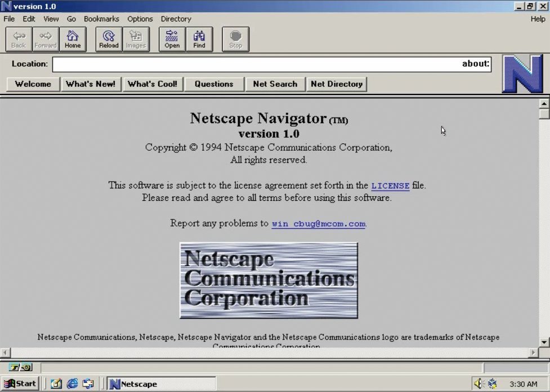Reload the current page
The width and height of the screenshot is (550, 392).
click(109, 39)
